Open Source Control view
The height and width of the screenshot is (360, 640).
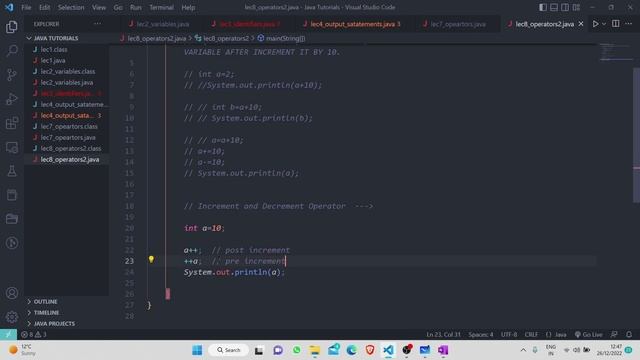click(12, 75)
